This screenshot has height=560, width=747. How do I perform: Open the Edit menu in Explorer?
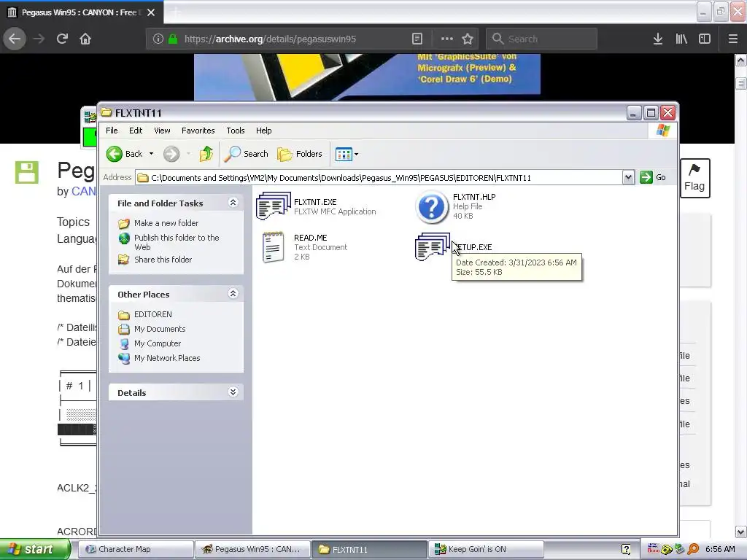(x=135, y=131)
